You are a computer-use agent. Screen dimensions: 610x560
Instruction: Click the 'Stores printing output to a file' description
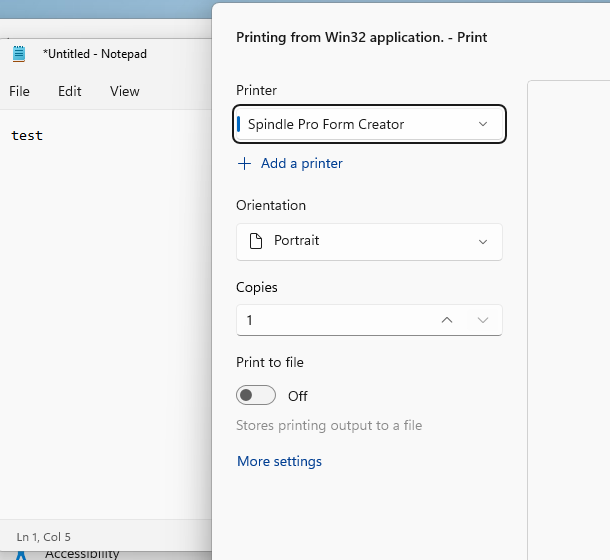click(329, 425)
